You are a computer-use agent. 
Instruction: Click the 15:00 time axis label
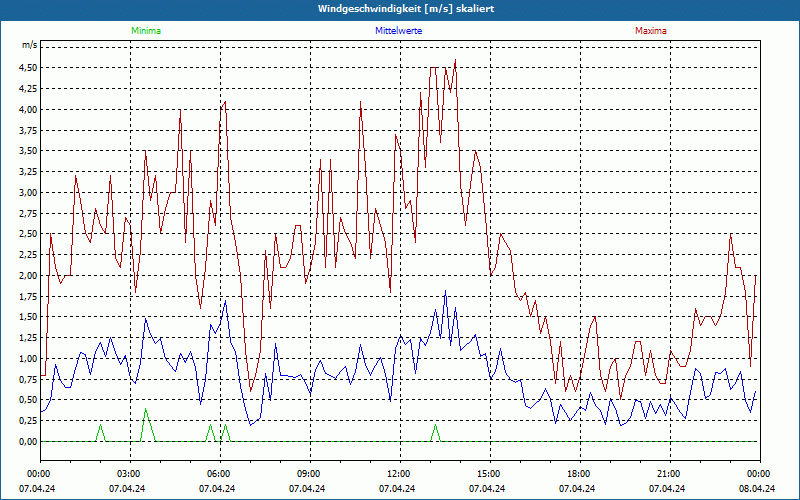(490, 474)
